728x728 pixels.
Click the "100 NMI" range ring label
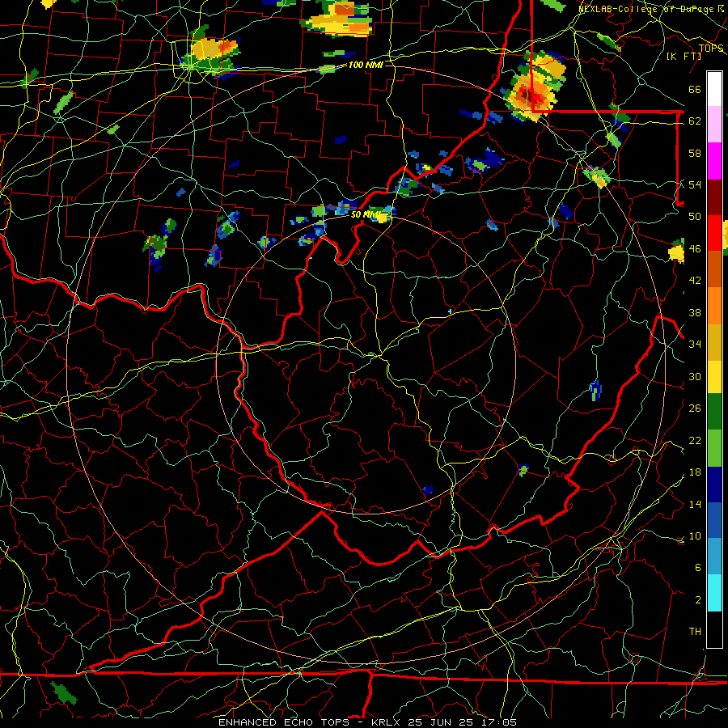(366, 65)
